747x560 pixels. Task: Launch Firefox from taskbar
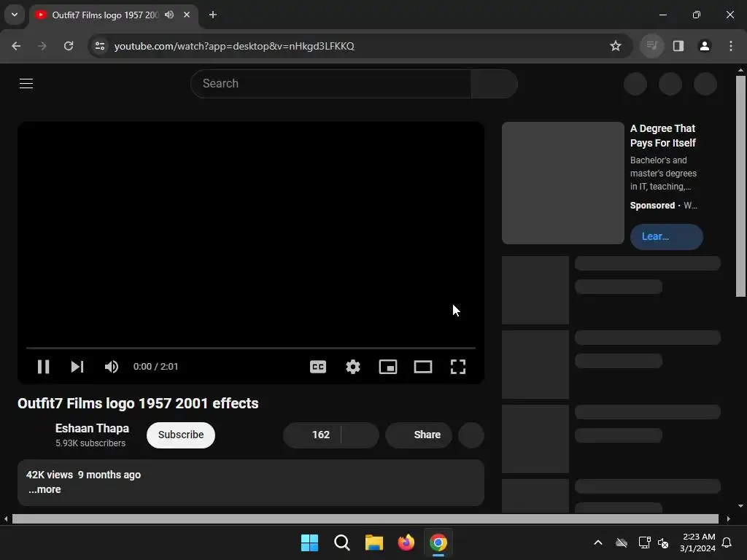[x=406, y=542]
